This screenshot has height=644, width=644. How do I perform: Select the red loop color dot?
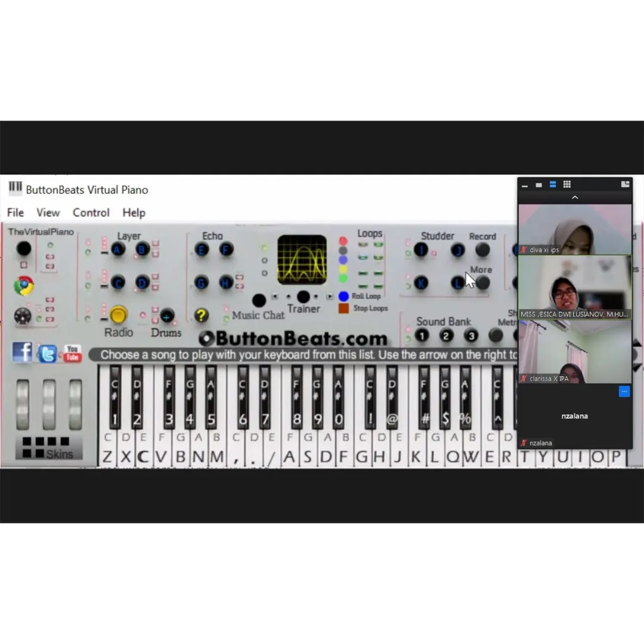point(343,241)
